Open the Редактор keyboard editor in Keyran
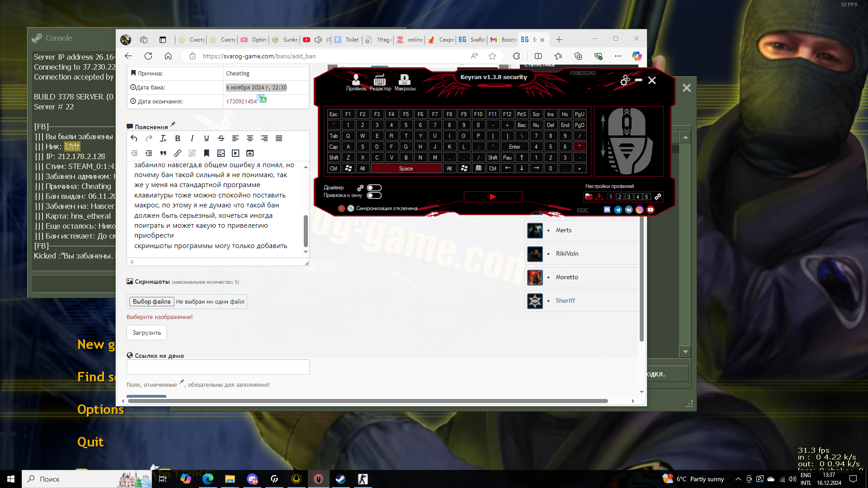 coord(380,82)
